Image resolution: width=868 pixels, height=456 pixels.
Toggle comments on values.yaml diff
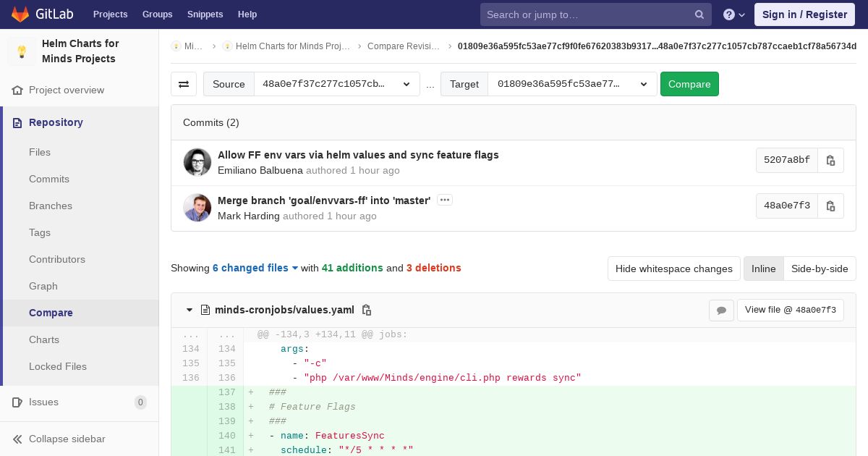coord(721,310)
